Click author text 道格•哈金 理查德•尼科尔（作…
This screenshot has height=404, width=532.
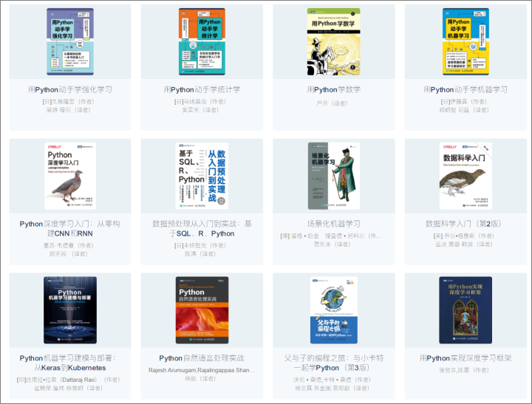coord(331,236)
